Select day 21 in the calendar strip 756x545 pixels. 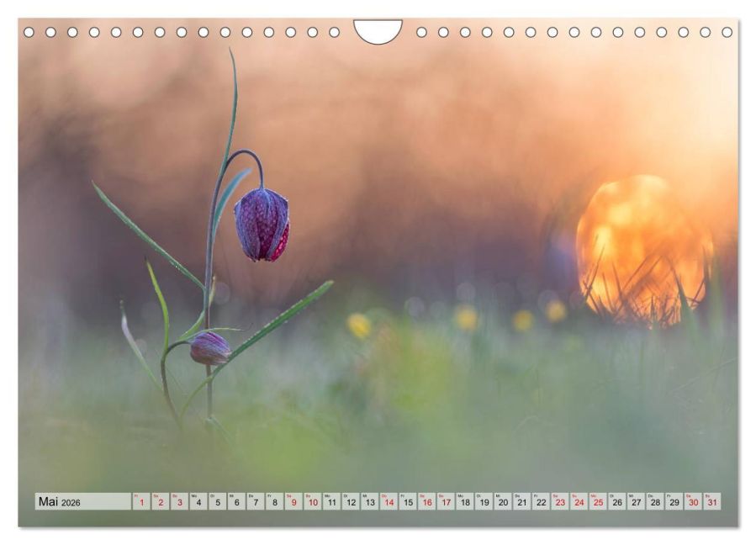pos(522,501)
